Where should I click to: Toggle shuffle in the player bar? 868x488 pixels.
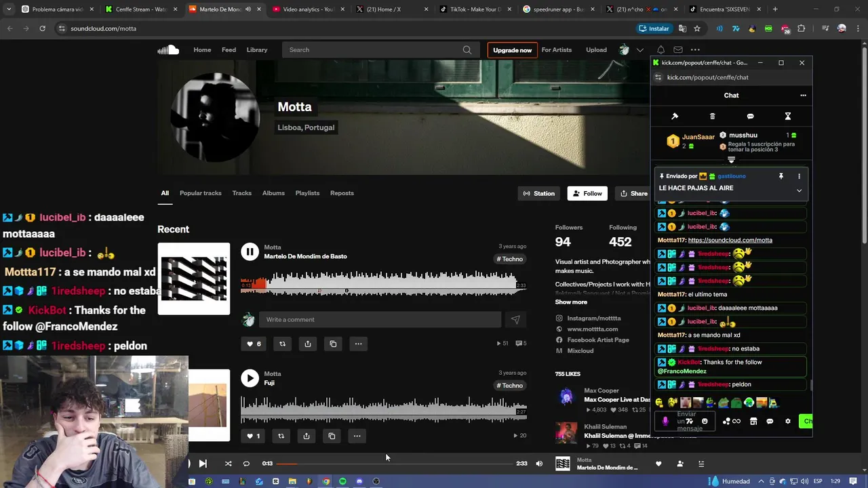click(x=228, y=464)
